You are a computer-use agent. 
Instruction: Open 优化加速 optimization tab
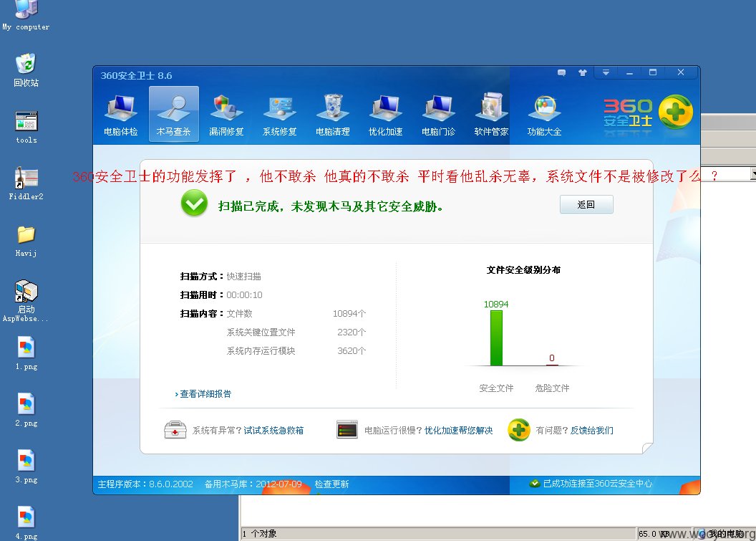(385, 115)
